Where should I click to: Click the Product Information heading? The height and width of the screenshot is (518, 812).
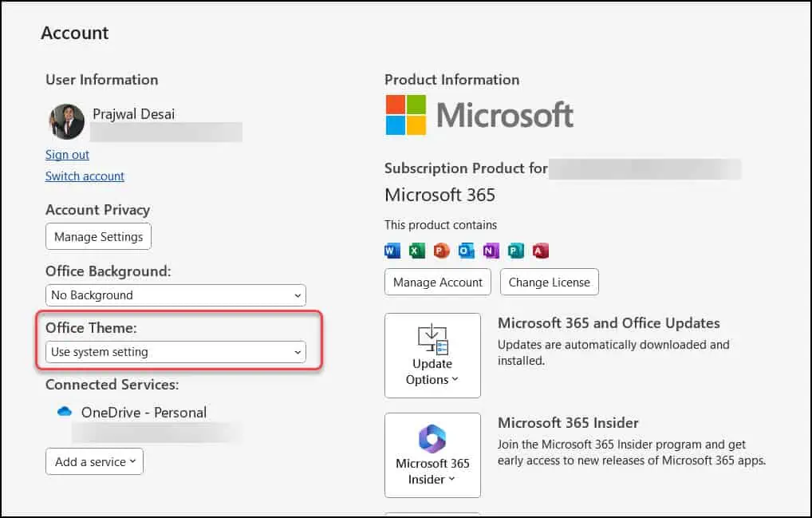[x=452, y=80]
